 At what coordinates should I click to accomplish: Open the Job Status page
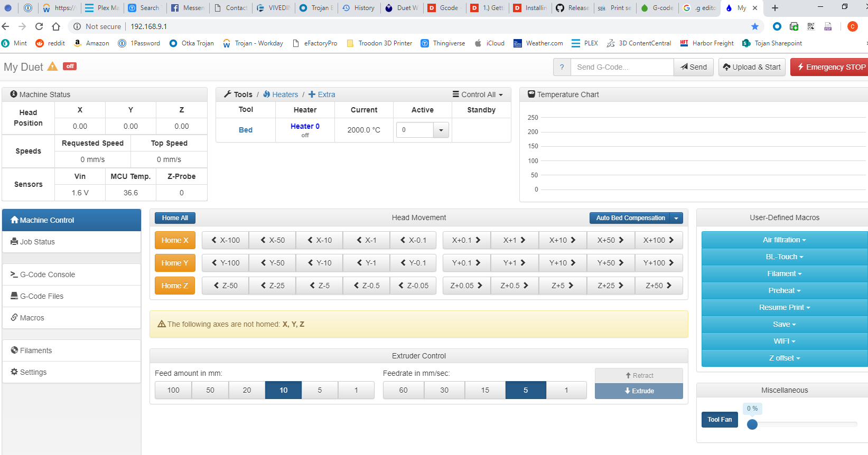tap(71, 242)
